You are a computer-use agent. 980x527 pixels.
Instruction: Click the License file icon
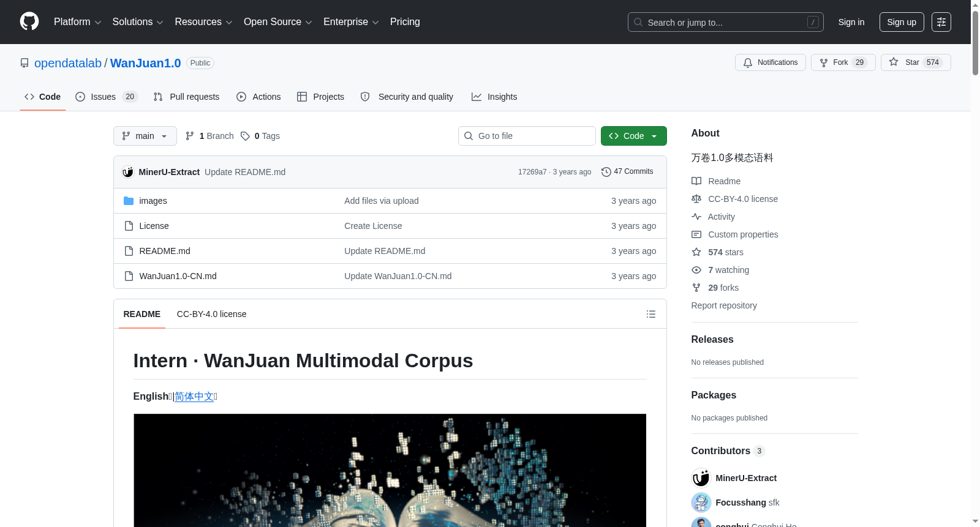pos(129,226)
